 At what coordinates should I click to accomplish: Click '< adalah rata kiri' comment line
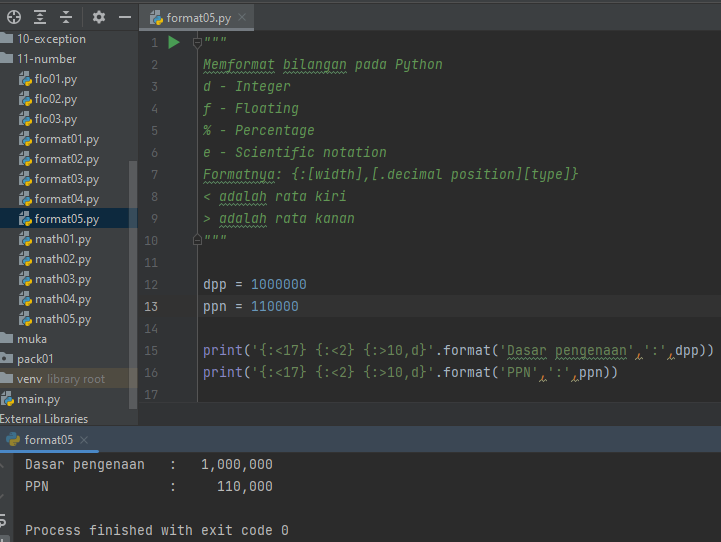point(275,197)
